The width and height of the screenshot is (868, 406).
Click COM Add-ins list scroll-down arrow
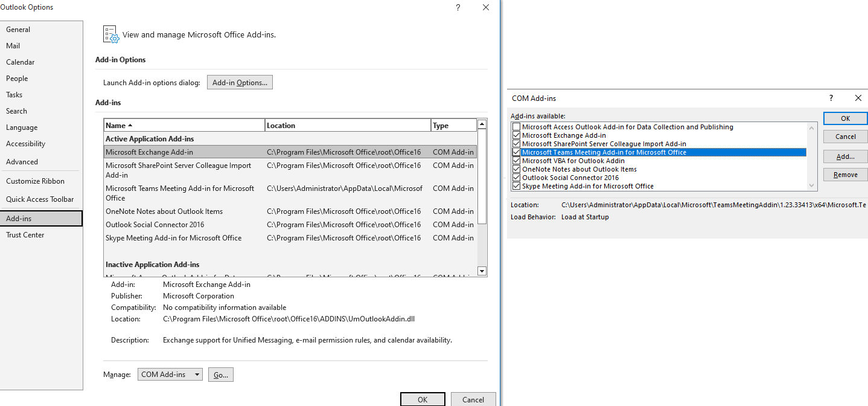pos(812,185)
